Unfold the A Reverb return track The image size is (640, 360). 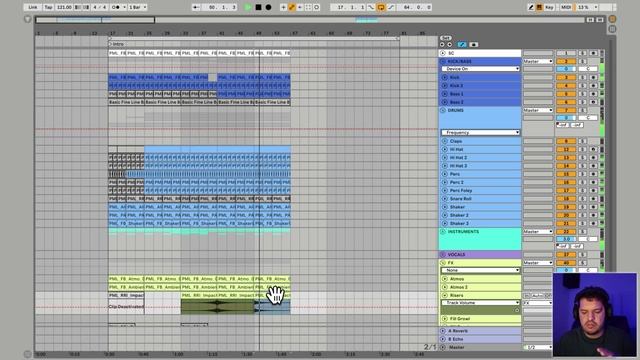(443, 331)
